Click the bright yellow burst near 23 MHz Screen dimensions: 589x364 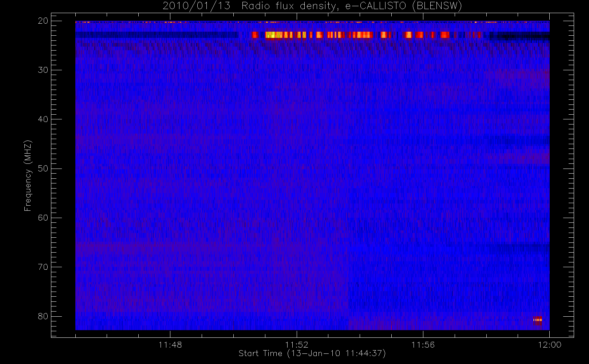[274, 35]
